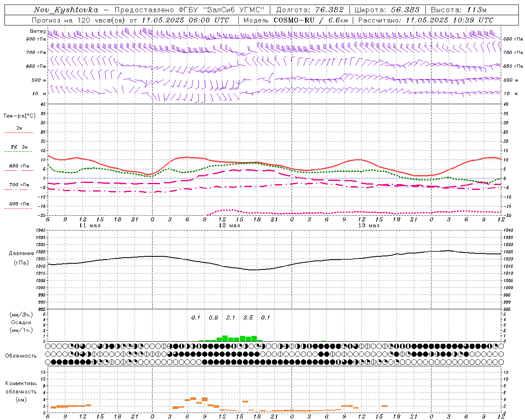Click the (мм/3ч.) precipitation unit label
Image resolution: width=525 pixels, height=420 pixels.
coord(21,315)
